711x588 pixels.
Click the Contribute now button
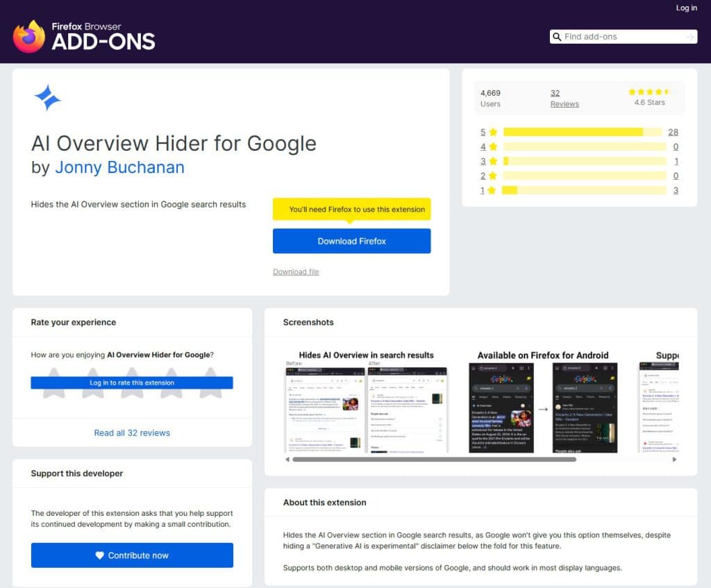[x=132, y=555]
